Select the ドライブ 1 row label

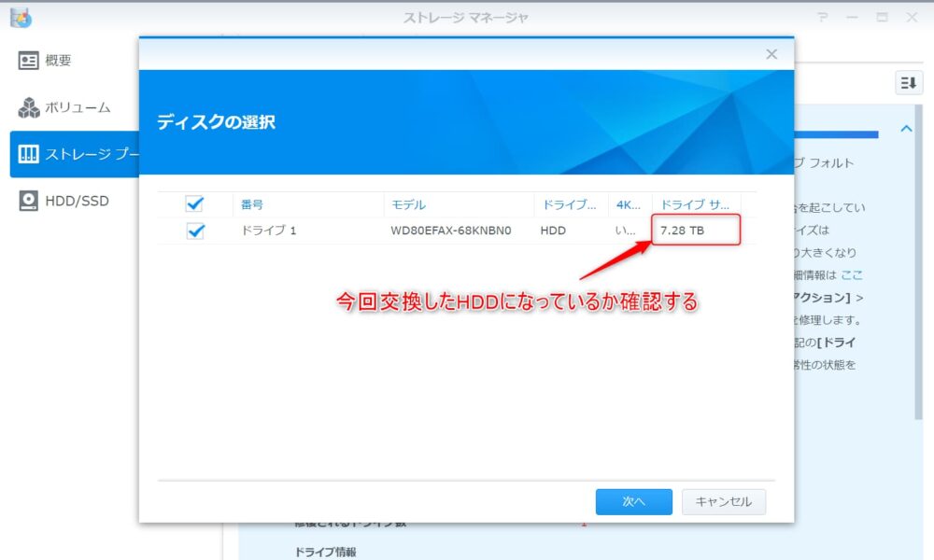(x=269, y=231)
